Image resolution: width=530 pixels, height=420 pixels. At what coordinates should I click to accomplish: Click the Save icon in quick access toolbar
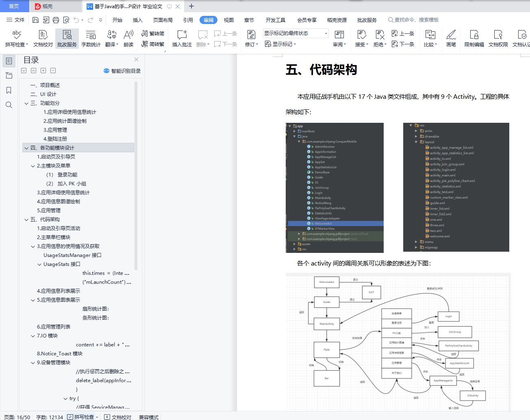click(35, 20)
